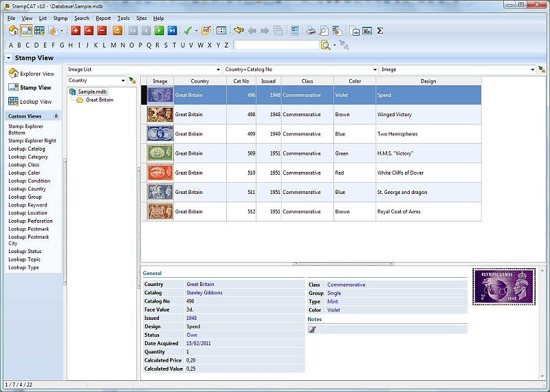Click the Sigma summary icon
The image size is (550, 392).
pos(380,31)
